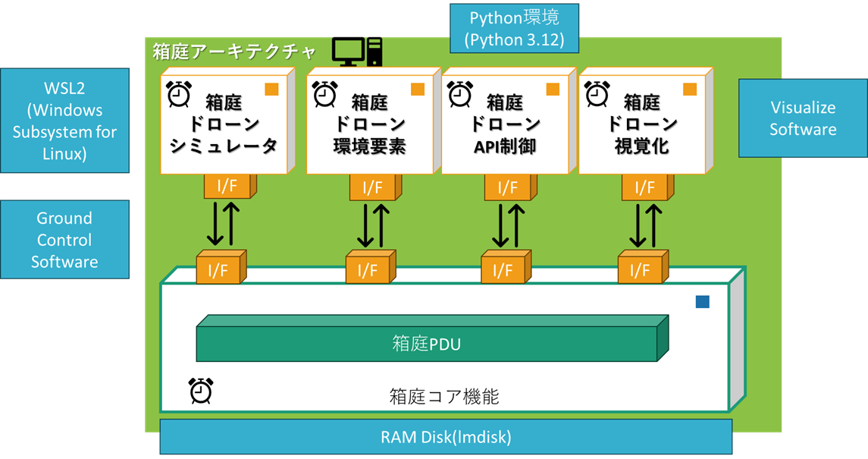
Task: Click the 箱庭ドローン環境要素 label
Action: click(x=370, y=124)
